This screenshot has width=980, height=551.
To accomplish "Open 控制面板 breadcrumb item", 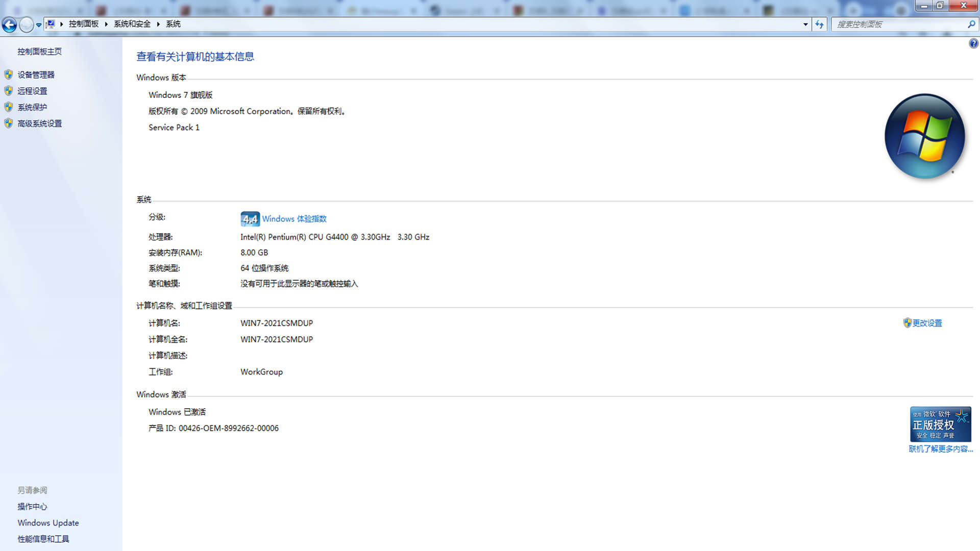I will pos(84,24).
